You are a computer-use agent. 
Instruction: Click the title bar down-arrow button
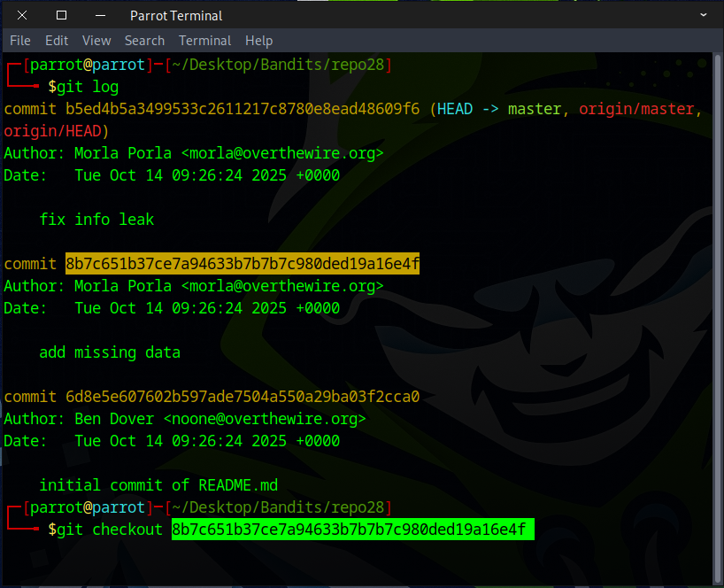tap(703, 15)
